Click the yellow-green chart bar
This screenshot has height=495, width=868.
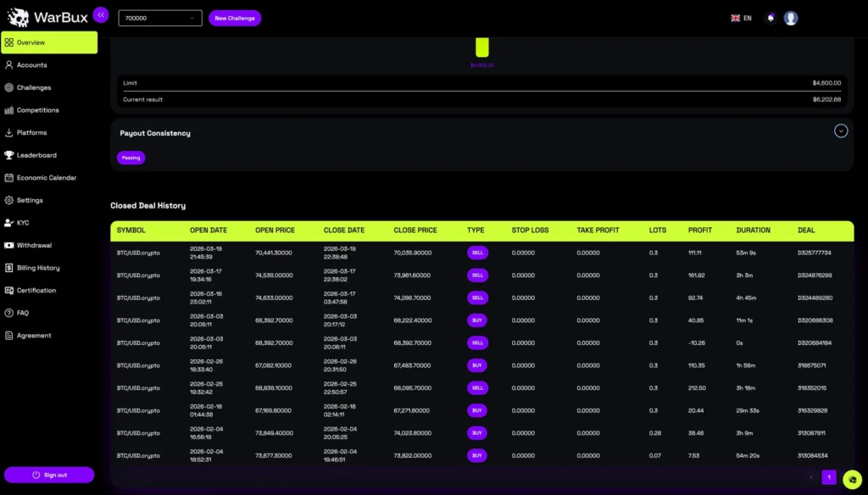coord(482,47)
